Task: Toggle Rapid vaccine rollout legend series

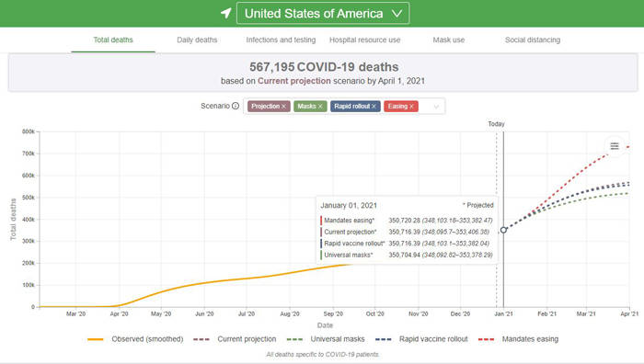Action: point(421,339)
